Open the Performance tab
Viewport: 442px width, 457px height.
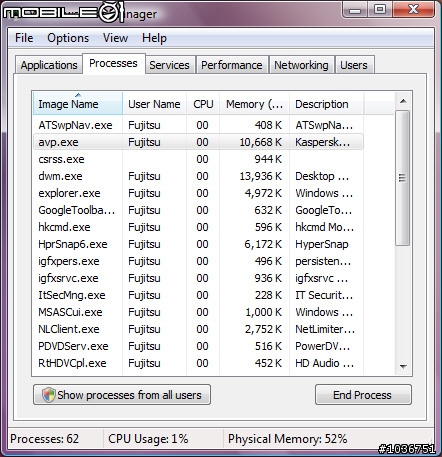point(232,65)
